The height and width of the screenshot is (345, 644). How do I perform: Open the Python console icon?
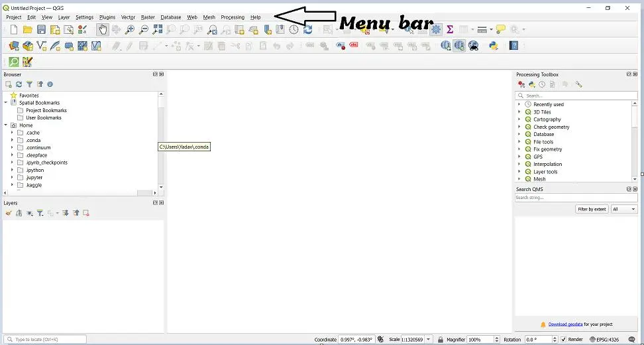pyautogui.click(x=493, y=46)
